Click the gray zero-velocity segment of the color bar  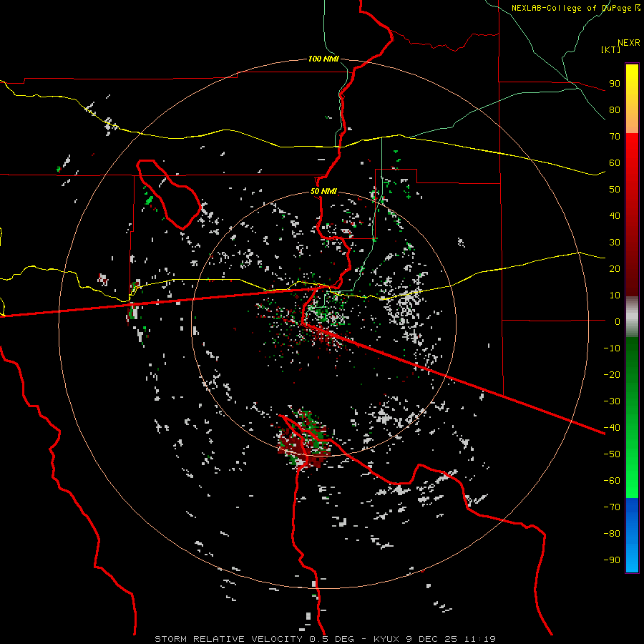632,317
